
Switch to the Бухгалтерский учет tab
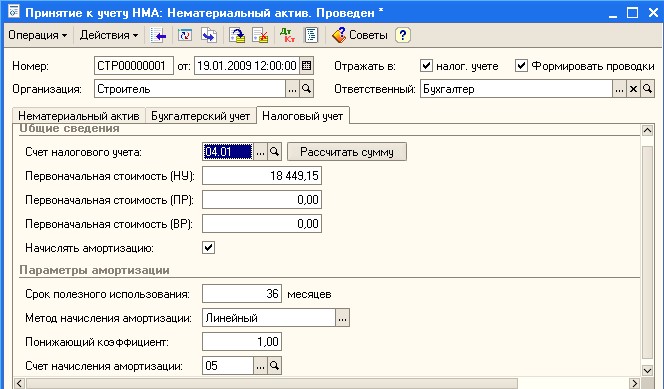[200, 116]
